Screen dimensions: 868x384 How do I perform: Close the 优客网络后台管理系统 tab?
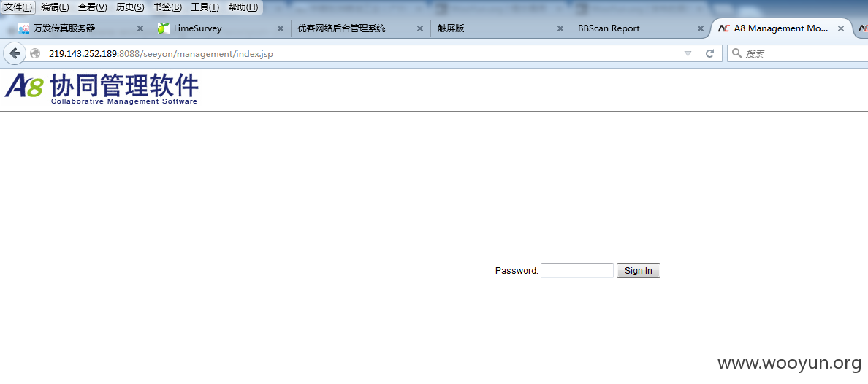pyautogui.click(x=419, y=28)
